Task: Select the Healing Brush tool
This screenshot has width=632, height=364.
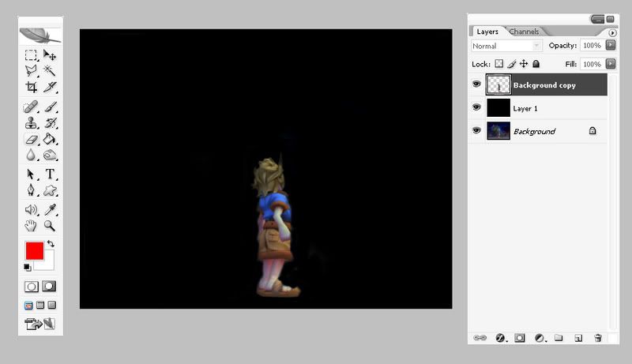Action: 31,107
